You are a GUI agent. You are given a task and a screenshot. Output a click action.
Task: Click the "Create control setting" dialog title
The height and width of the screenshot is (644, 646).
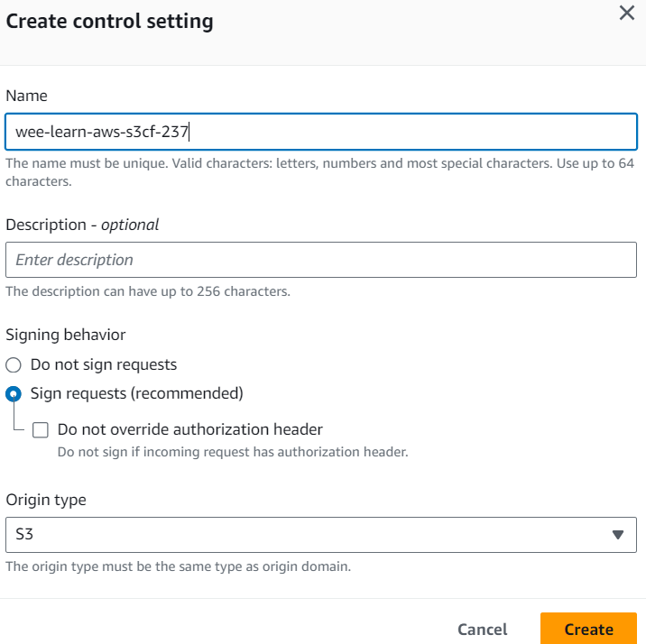point(109,22)
